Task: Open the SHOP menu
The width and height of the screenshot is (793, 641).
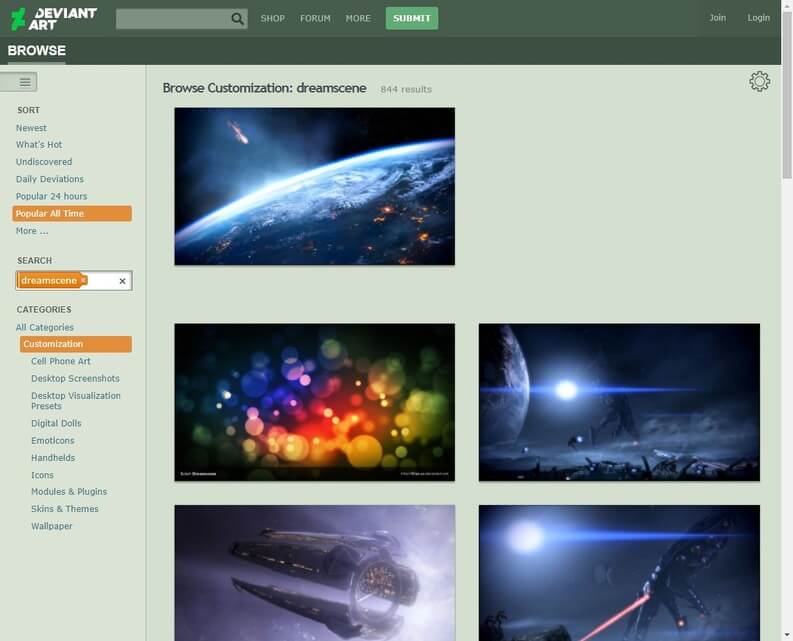Action: [x=273, y=19]
